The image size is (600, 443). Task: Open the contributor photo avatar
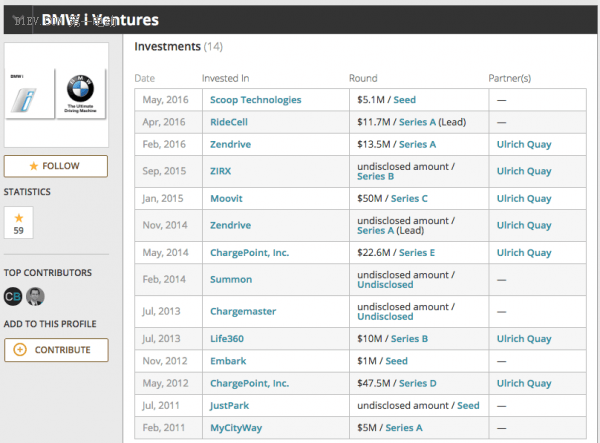click(35, 296)
